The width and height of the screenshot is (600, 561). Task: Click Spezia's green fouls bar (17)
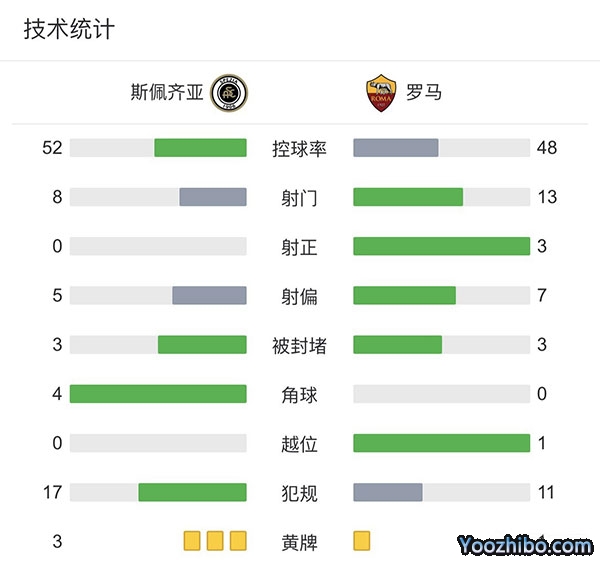click(x=192, y=492)
